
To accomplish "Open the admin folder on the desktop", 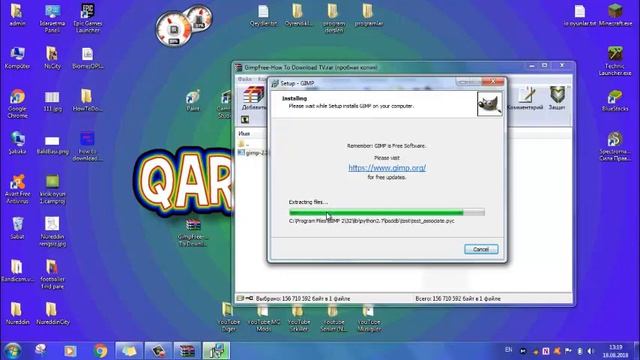I will pos(17,15).
